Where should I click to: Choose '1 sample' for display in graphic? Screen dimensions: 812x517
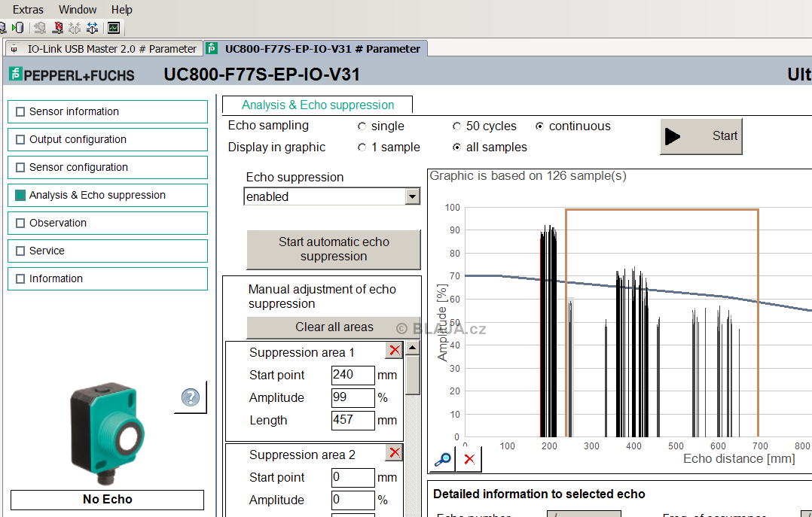(362, 147)
